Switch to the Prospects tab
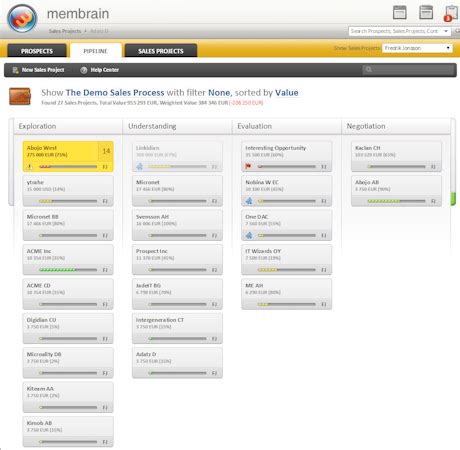 coord(37,51)
